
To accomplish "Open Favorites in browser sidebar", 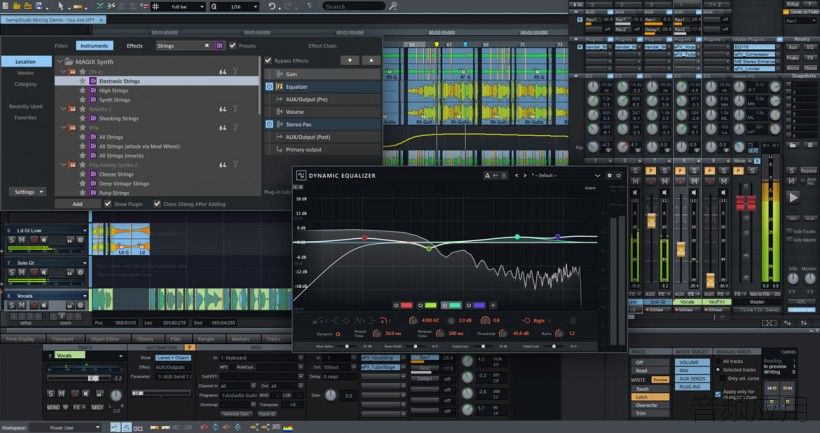I will pyautogui.click(x=26, y=118).
